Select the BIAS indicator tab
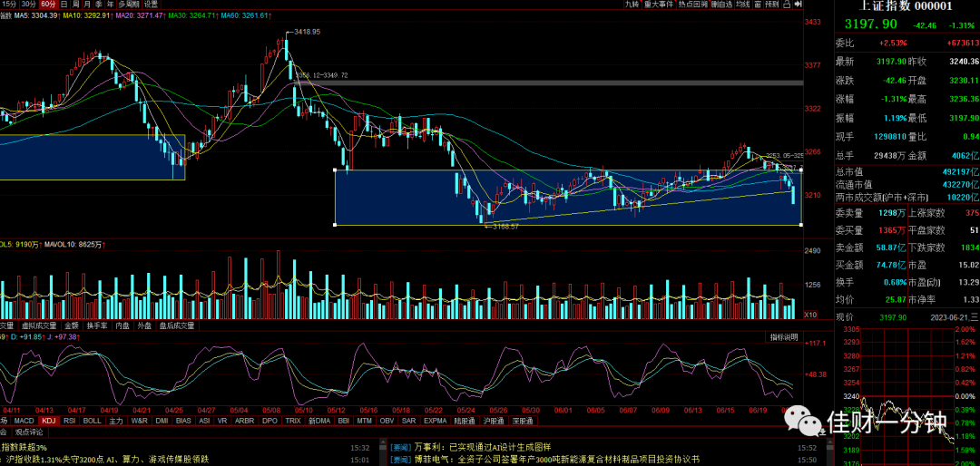Image resolution: width=980 pixels, height=466 pixels. click(x=183, y=421)
